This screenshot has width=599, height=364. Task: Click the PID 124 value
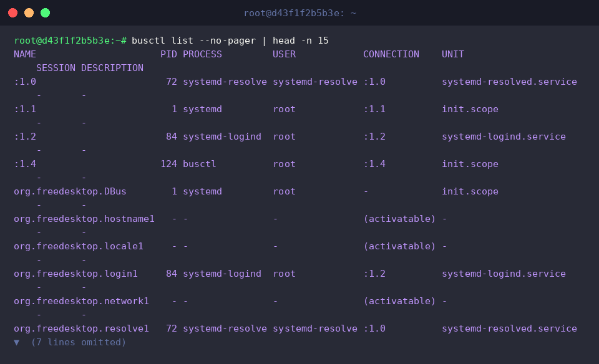pos(168,164)
